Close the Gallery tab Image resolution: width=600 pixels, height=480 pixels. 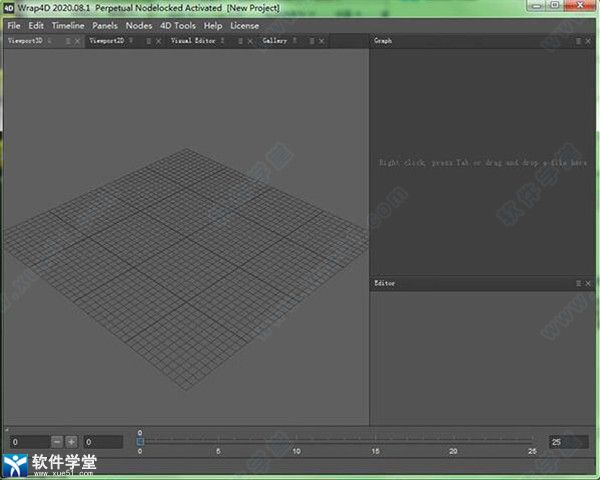point(321,41)
